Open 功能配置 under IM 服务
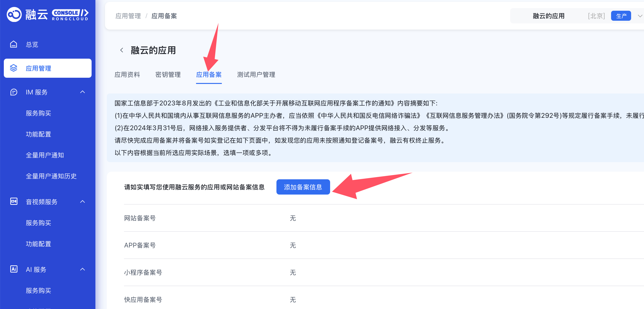The width and height of the screenshot is (644, 309). 38,134
